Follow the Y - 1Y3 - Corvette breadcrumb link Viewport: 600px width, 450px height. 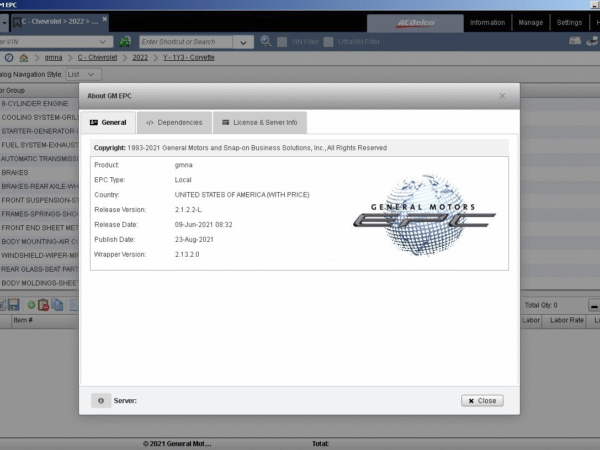[x=189, y=57]
